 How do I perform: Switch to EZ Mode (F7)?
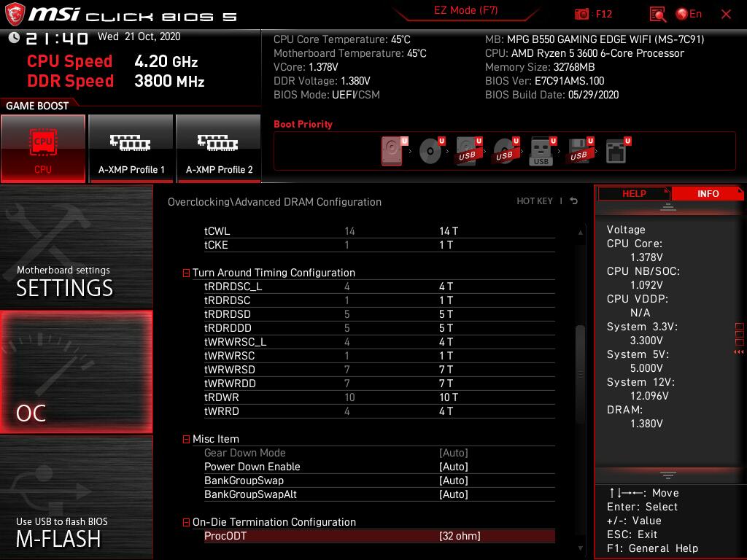click(465, 10)
